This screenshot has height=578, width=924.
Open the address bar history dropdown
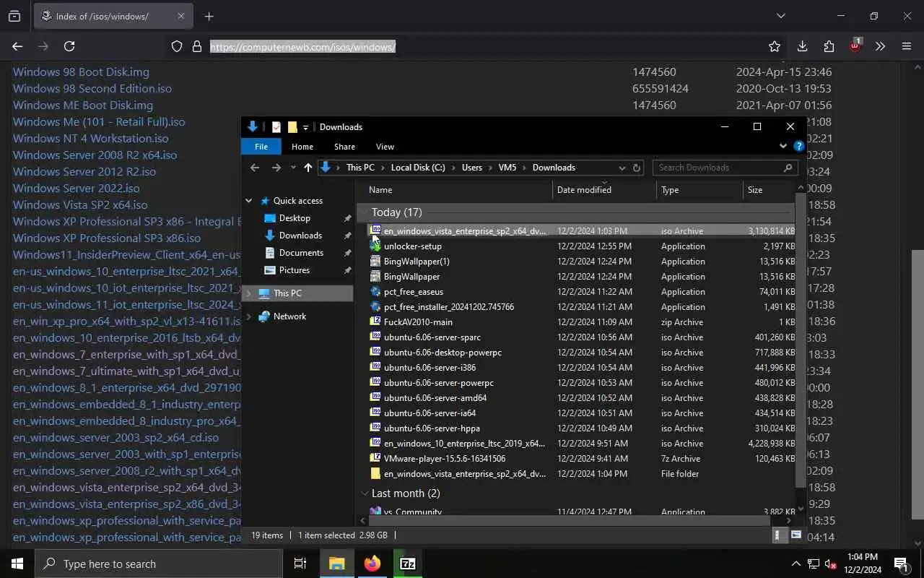point(622,168)
